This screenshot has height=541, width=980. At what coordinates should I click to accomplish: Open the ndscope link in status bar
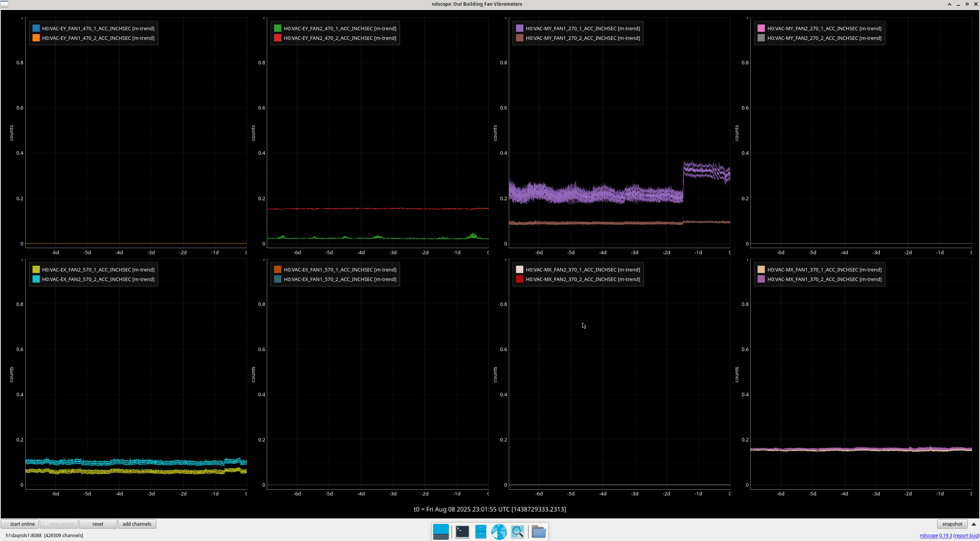(x=928, y=535)
